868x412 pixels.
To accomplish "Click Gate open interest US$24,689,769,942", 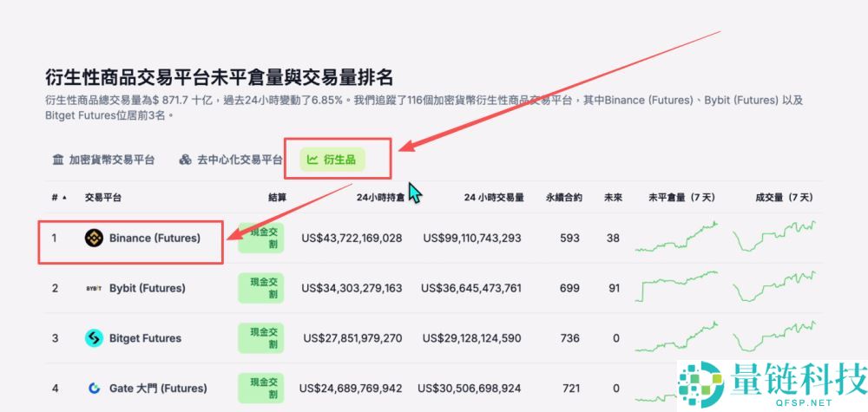I will 351,389.
